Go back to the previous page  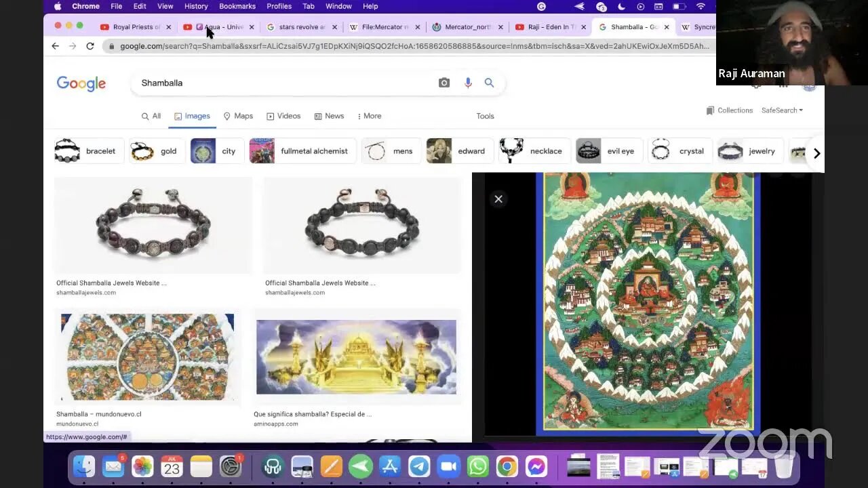pyautogui.click(x=56, y=46)
